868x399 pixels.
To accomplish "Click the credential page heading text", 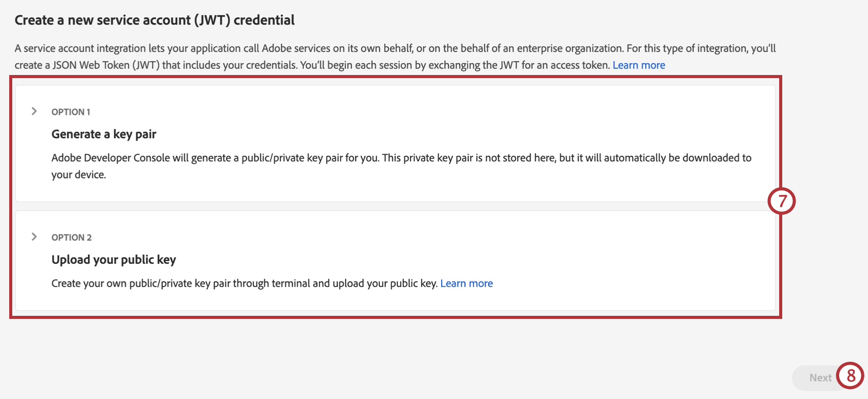I will [x=155, y=20].
